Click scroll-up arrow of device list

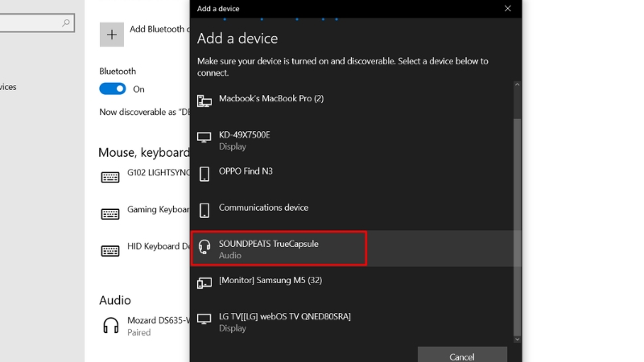click(517, 84)
